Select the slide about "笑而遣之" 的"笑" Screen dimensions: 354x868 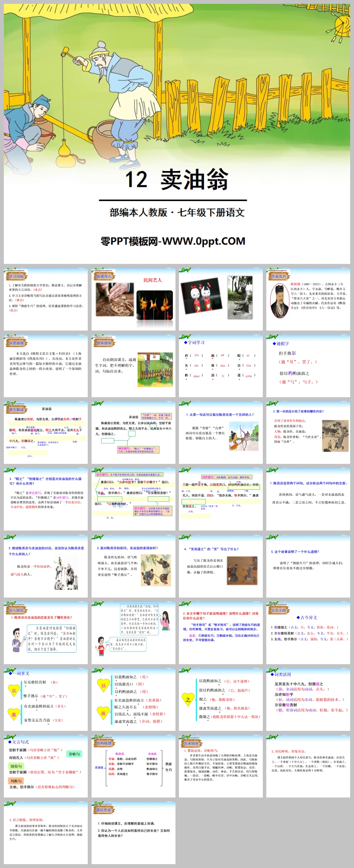[x=221, y=566]
